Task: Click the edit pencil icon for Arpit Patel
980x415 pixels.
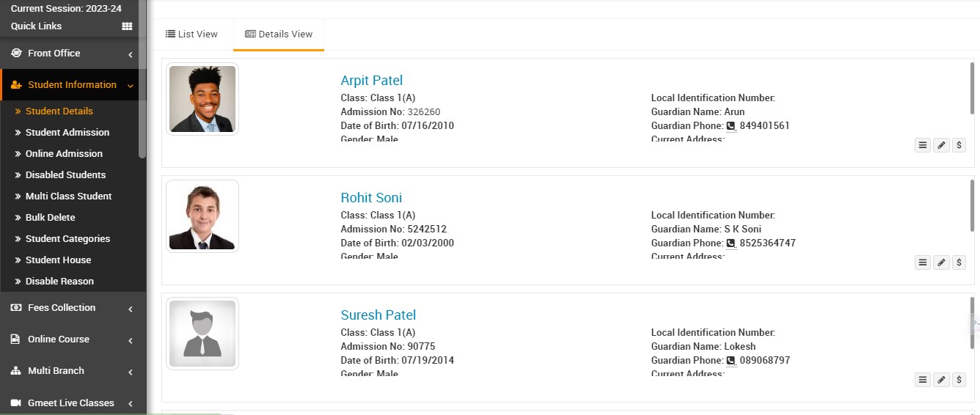Action: (x=941, y=145)
